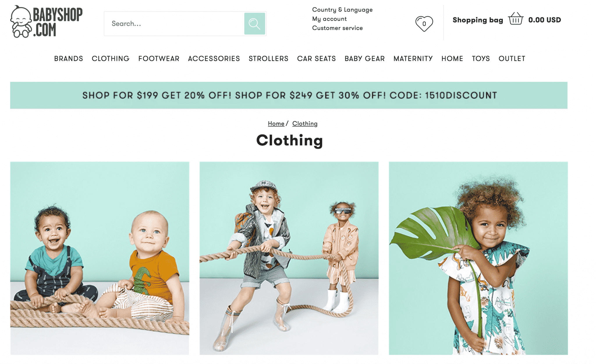Select Footwear in navigation
The width and height of the screenshot is (596, 364).
point(159,58)
